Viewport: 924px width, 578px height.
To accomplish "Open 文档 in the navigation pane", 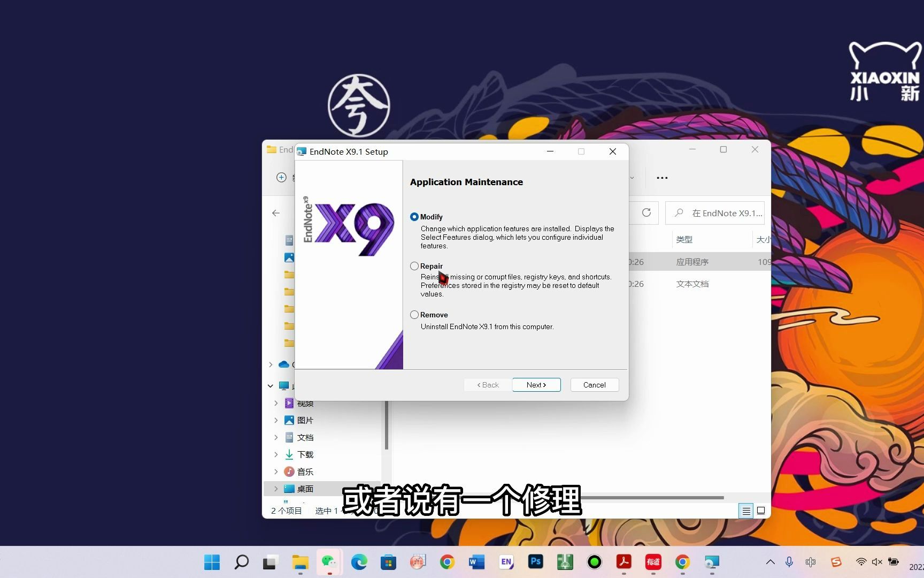I will point(305,437).
